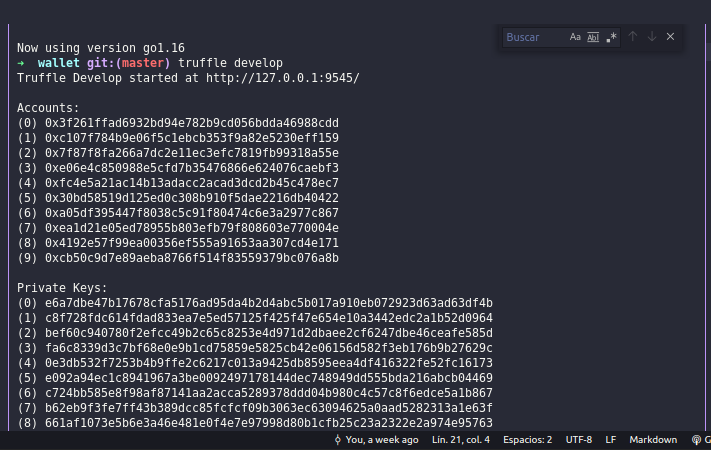
Task: Click private key (6) c724bb585e8f98af...
Action: [269, 392]
